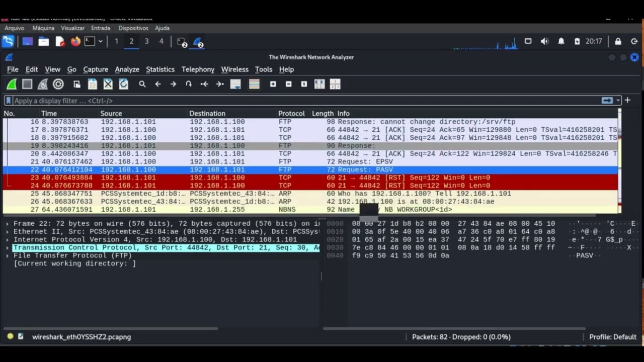The width and height of the screenshot is (644, 362).
Task: Open terminal dropdown arrow in panel
Action: tap(101, 41)
